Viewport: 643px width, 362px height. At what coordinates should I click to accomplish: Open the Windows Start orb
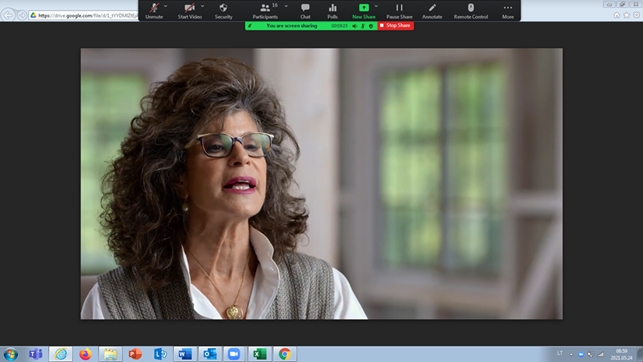pos(10,354)
